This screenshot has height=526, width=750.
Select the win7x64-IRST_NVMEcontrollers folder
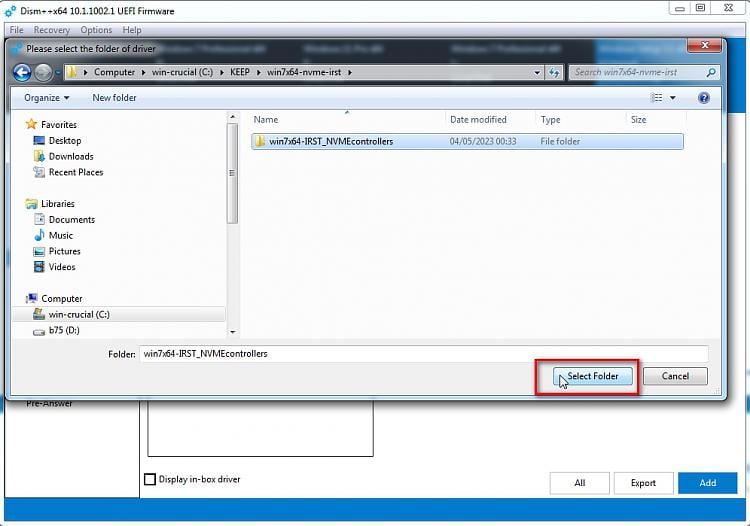[467, 142]
